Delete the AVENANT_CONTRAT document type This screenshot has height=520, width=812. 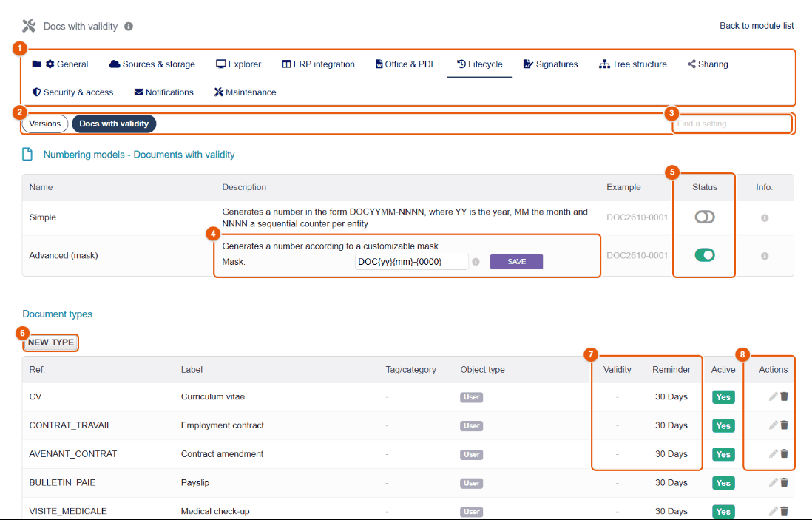[784, 453]
